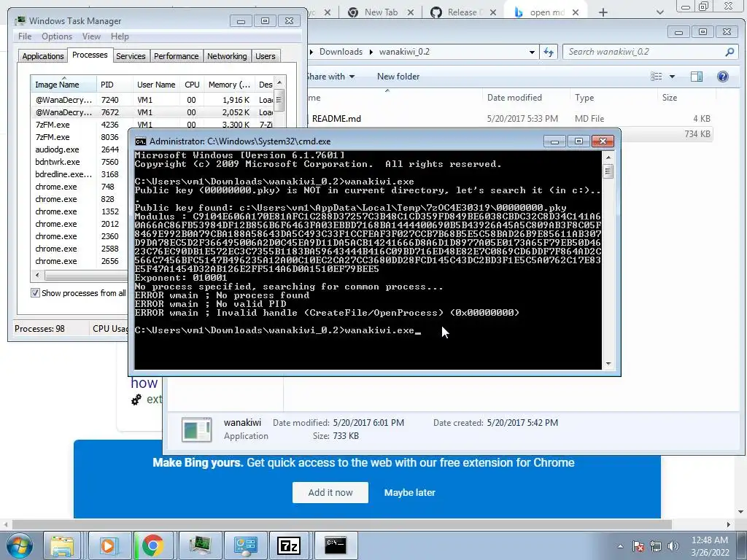Click Maybe later link
This screenshot has height=560, width=747.
click(x=410, y=493)
